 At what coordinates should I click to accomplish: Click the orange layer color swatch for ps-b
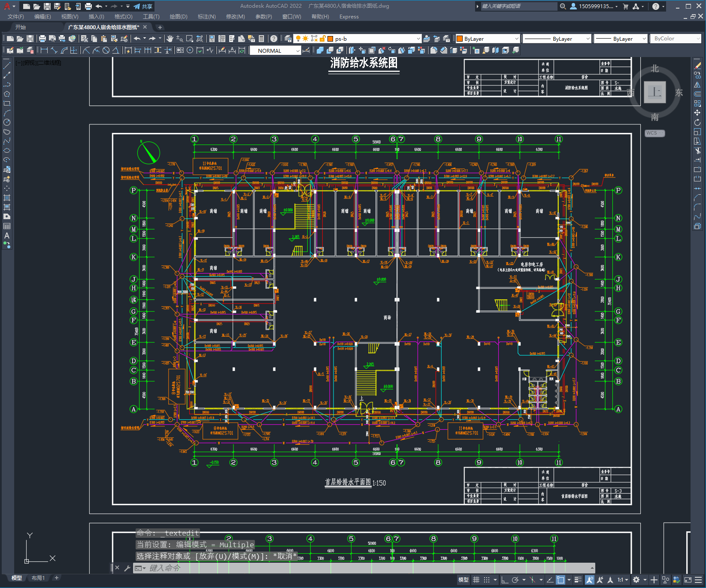click(330, 39)
